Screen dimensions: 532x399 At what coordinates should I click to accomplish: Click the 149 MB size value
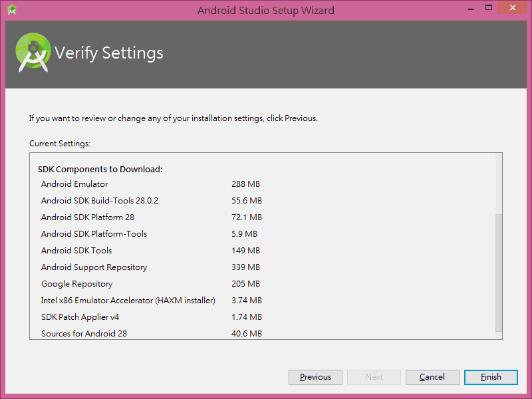[245, 251]
